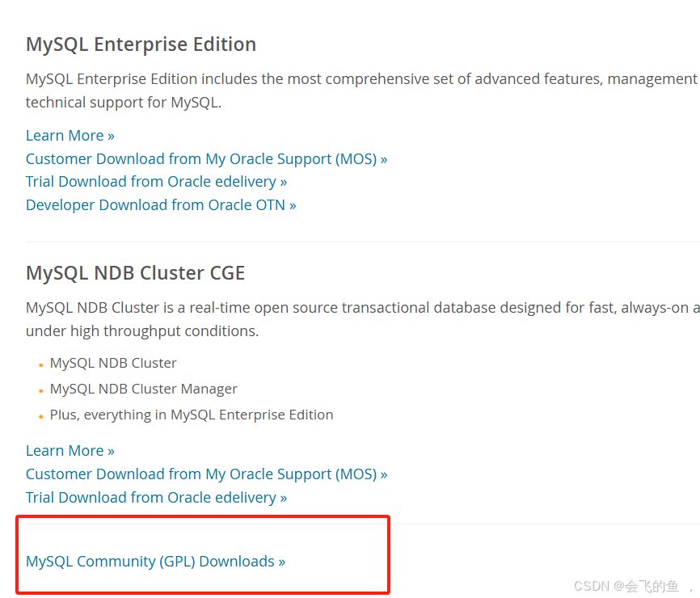Click the chevron after MySQL Community (GPL) Downloads
Viewport: 700px width, 598px height.
pyautogui.click(x=281, y=561)
